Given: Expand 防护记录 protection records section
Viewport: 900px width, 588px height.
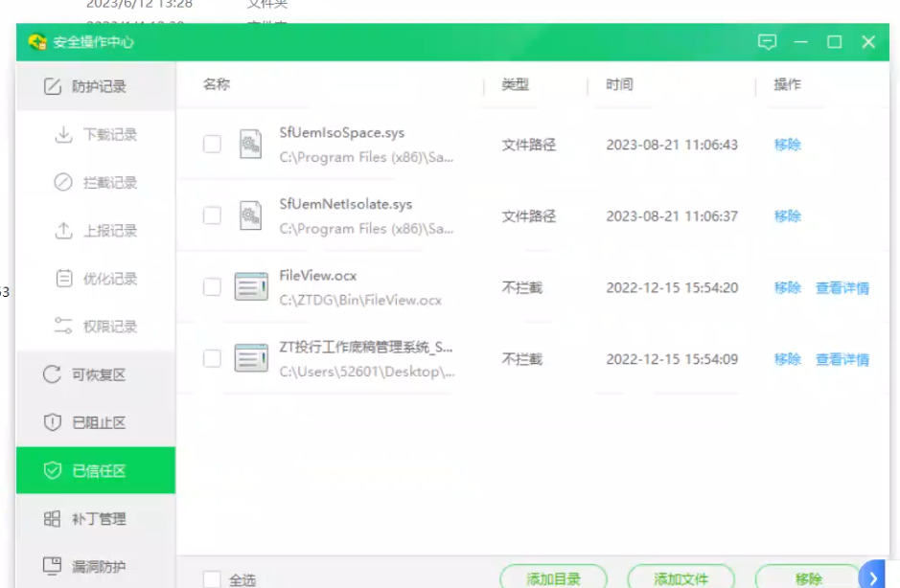Looking at the screenshot, I should coord(96,86).
